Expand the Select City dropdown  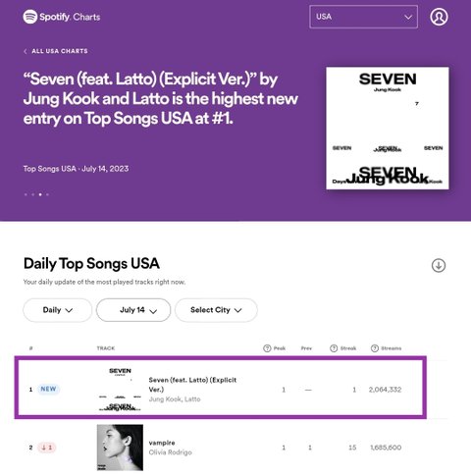click(216, 310)
